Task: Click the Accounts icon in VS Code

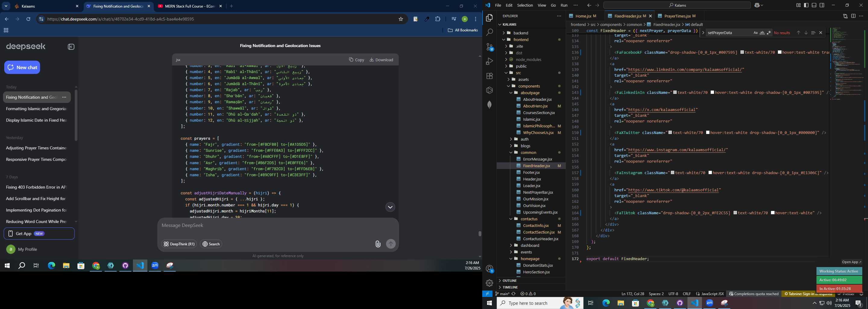Action: coord(489,269)
